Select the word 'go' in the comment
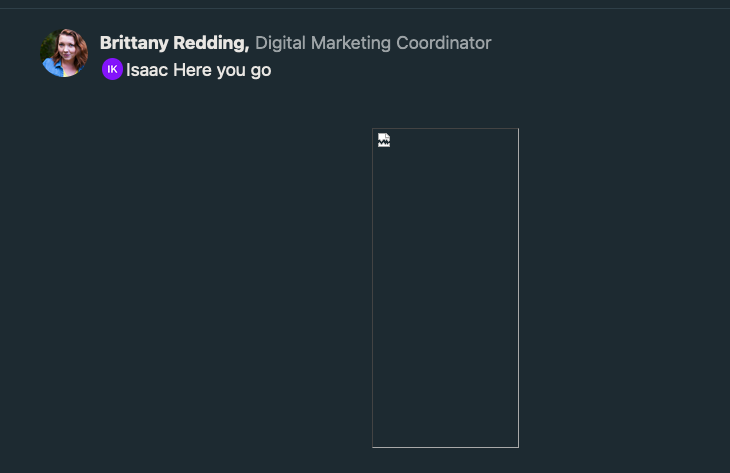This screenshot has width=730, height=473. point(261,71)
